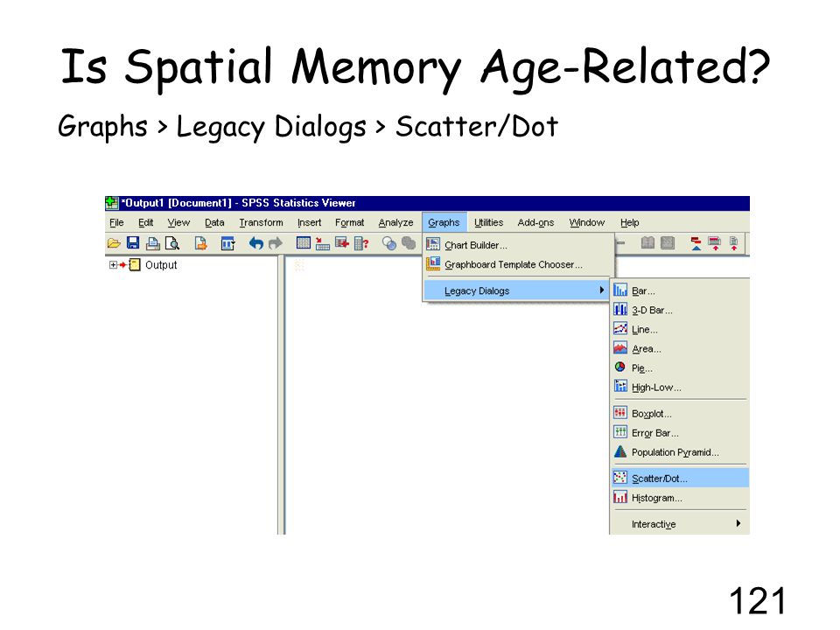The height and width of the screenshot is (630, 840).
Task: Select High-Low... chart option
Action: point(680,388)
